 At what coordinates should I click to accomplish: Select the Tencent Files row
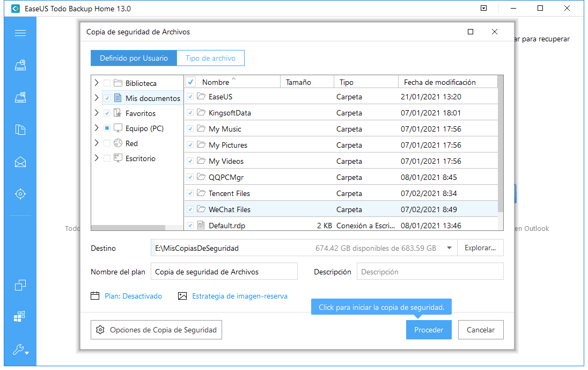pos(341,193)
